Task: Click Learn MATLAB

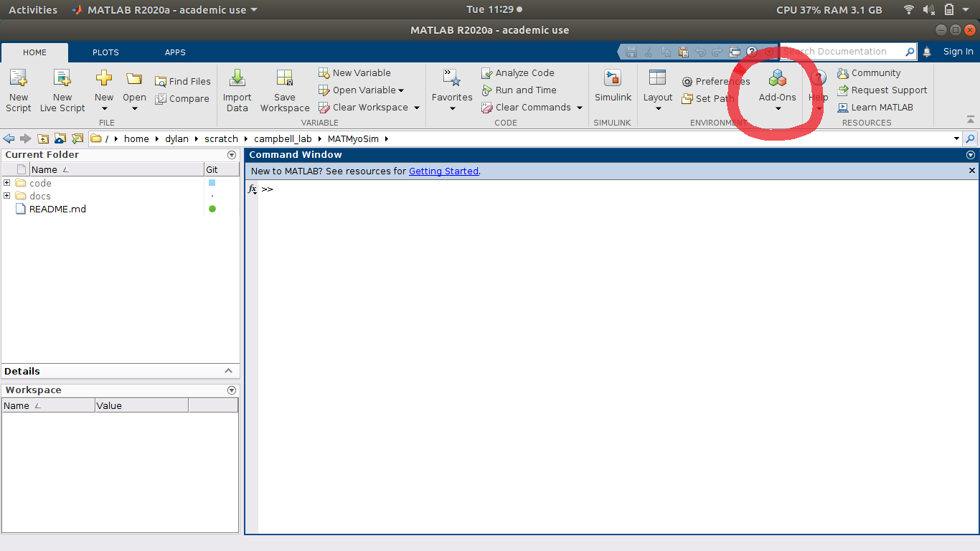Action: tap(875, 107)
